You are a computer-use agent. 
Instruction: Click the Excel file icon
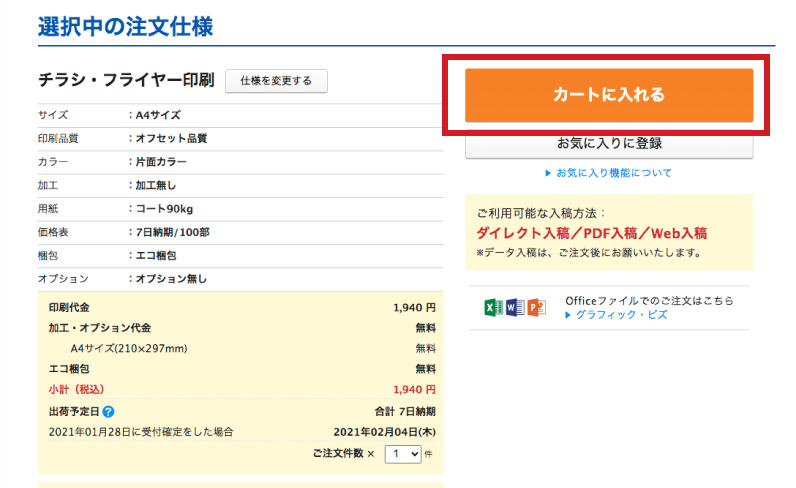click(x=494, y=307)
